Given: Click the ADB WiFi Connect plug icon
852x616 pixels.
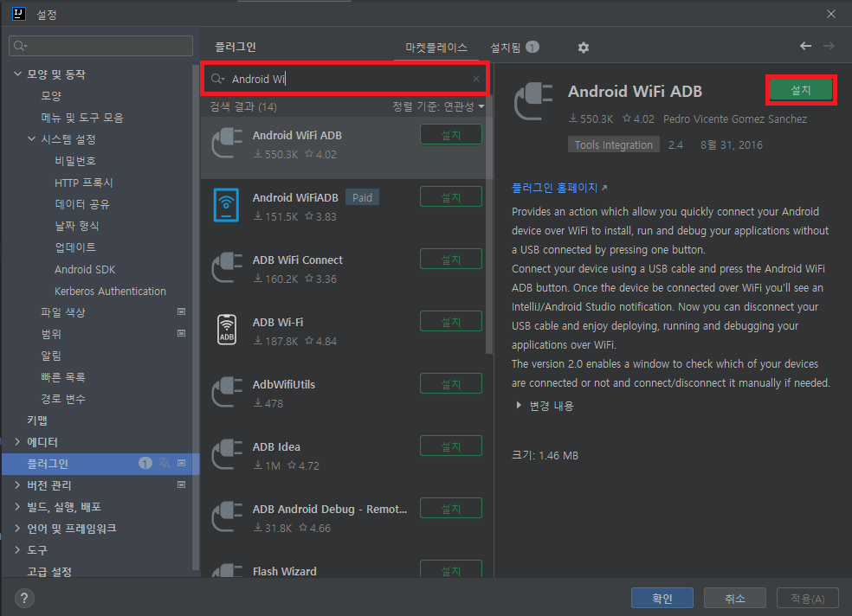Looking at the screenshot, I should point(227,267).
